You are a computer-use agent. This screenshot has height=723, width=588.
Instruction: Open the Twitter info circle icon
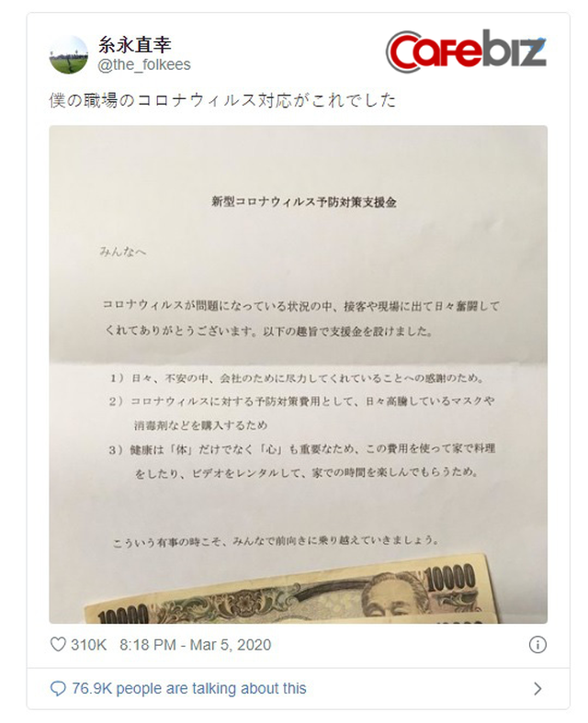click(x=537, y=644)
